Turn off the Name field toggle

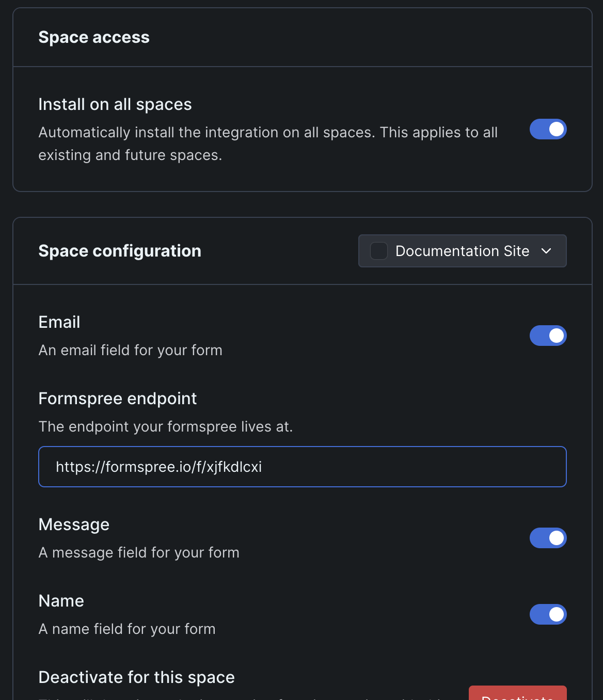click(548, 614)
